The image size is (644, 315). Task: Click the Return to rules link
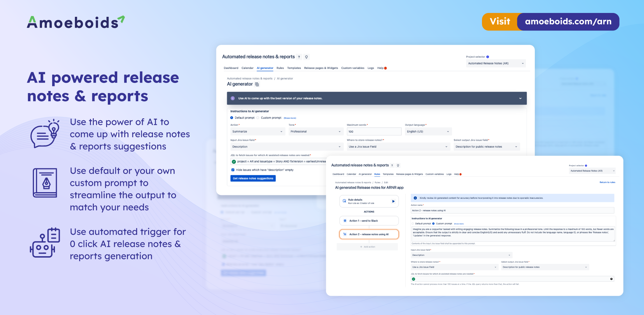607,182
